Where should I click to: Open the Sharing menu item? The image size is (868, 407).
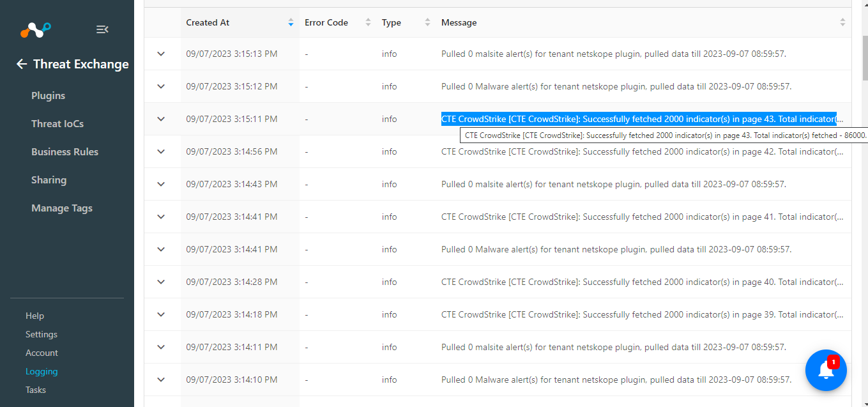coord(49,180)
